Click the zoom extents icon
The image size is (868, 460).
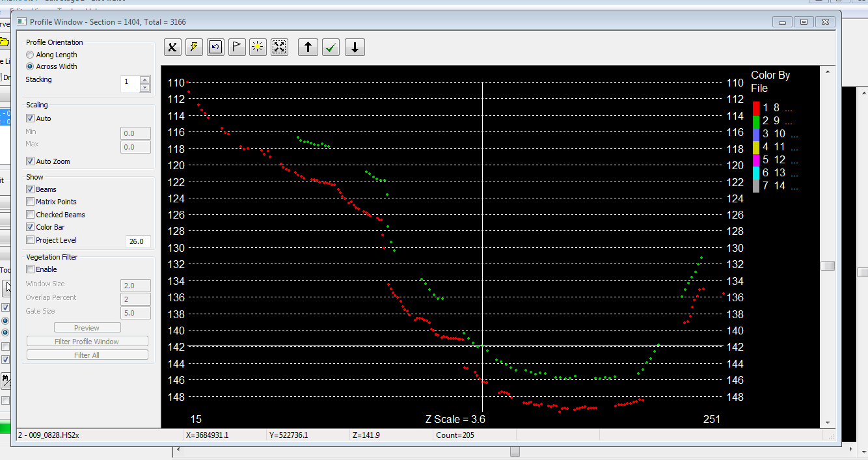point(280,47)
